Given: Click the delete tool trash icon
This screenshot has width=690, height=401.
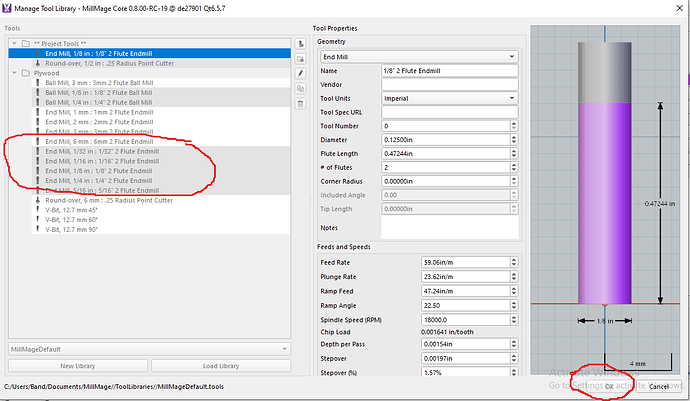Looking at the screenshot, I should (301, 104).
